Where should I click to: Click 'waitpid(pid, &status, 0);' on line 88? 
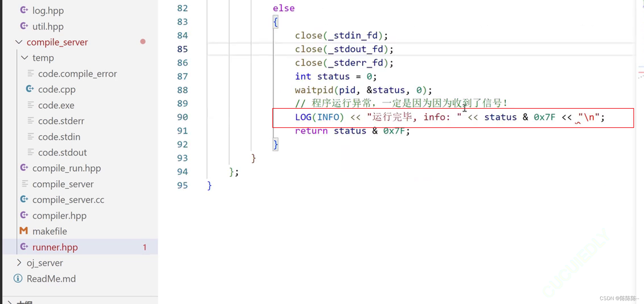[363, 90]
